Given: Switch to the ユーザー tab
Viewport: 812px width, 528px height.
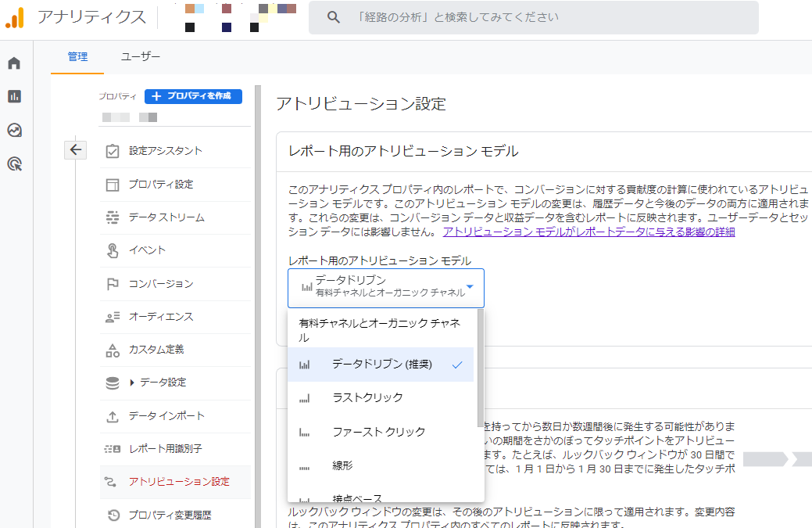Looking at the screenshot, I should tap(141, 56).
